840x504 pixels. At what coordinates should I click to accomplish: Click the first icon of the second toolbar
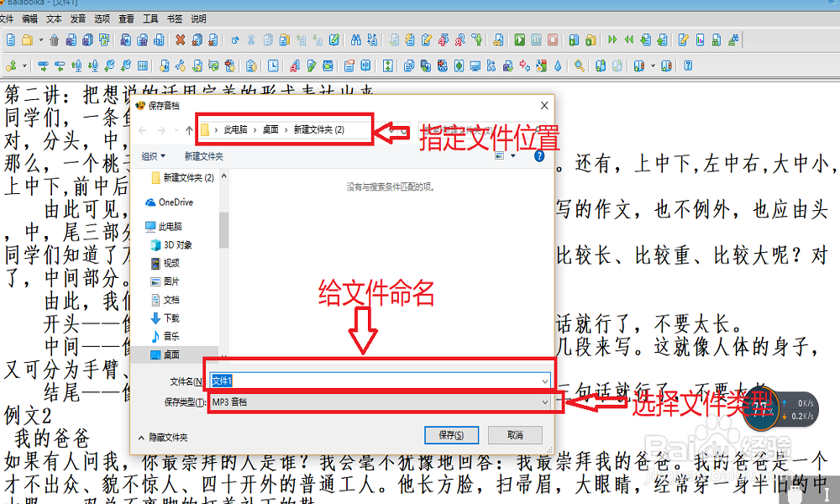click(x=11, y=66)
